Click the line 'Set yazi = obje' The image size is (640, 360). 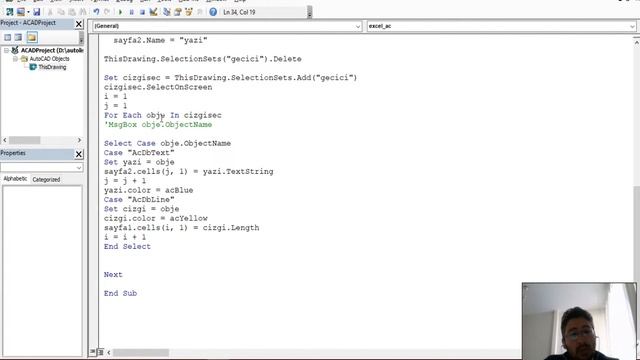(139, 162)
